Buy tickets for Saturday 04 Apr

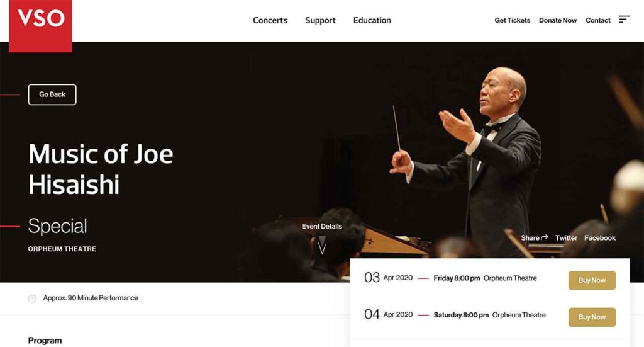(x=592, y=317)
